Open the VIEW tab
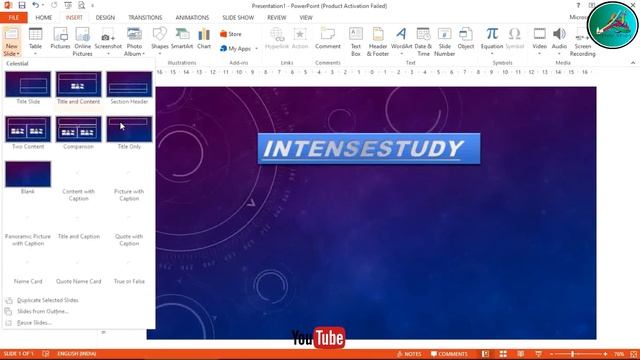 pyautogui.click(x=306, y=18)
